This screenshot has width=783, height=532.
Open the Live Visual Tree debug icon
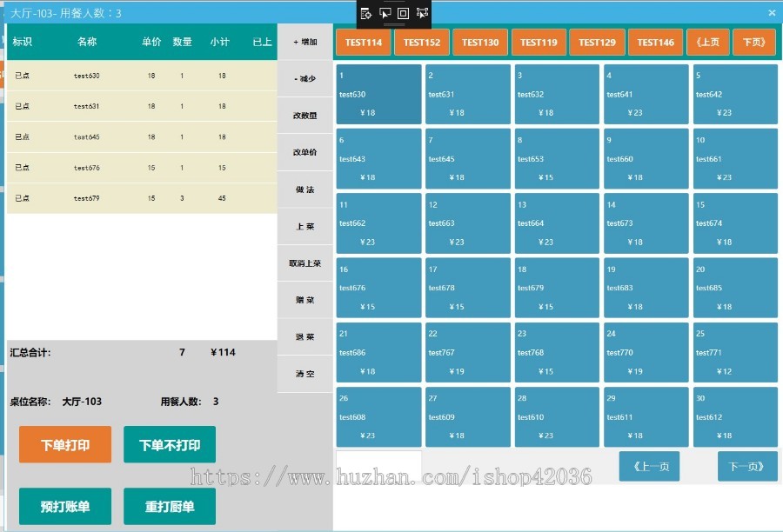click(365, 13)
